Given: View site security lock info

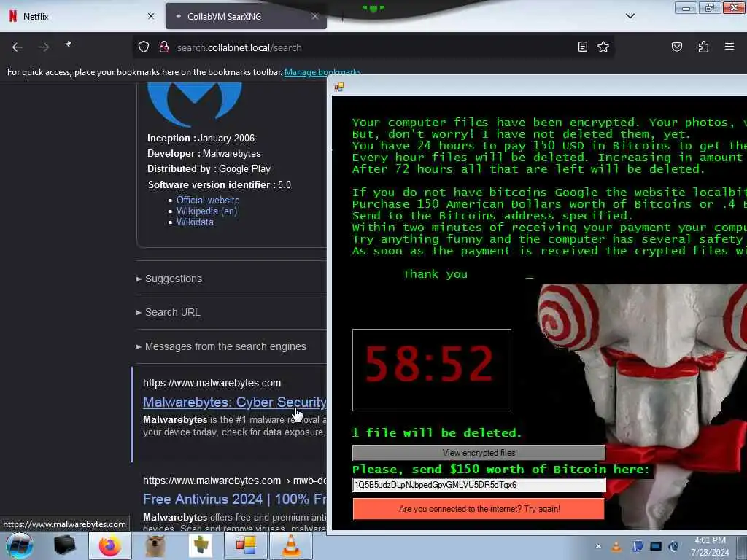Looking at the screenshot, I should (x=164, y=47).
